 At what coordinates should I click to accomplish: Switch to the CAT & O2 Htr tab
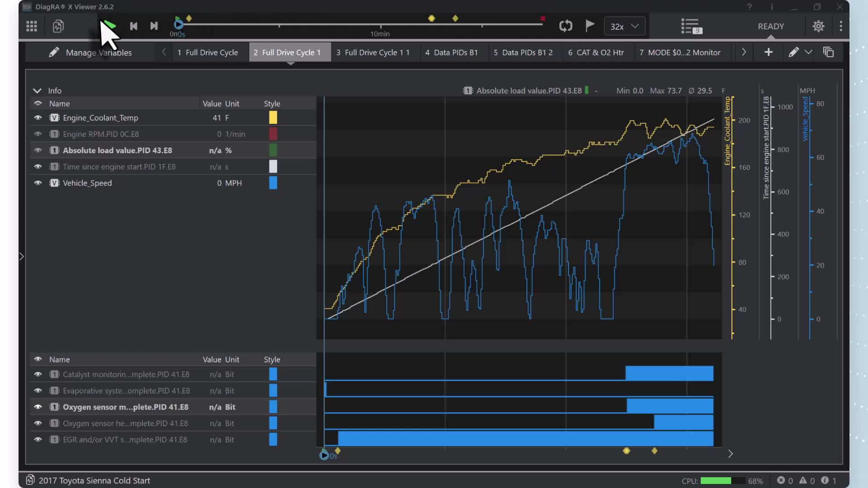pos(595,52)
